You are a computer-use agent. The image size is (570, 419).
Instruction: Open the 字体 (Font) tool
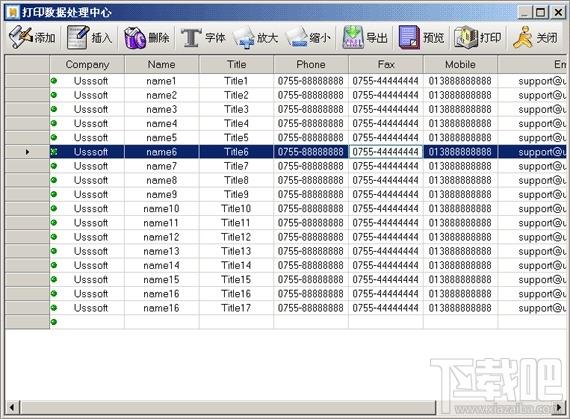point(191,37)
